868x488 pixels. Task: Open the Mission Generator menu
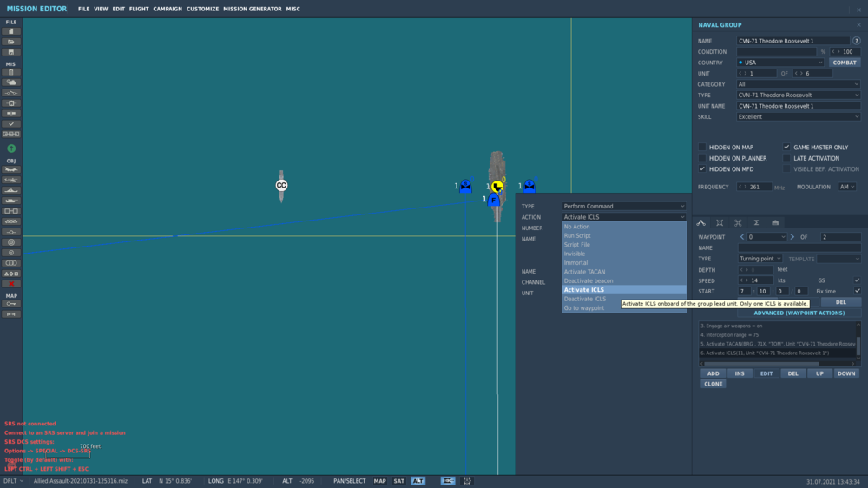click(x=252, y=9)
